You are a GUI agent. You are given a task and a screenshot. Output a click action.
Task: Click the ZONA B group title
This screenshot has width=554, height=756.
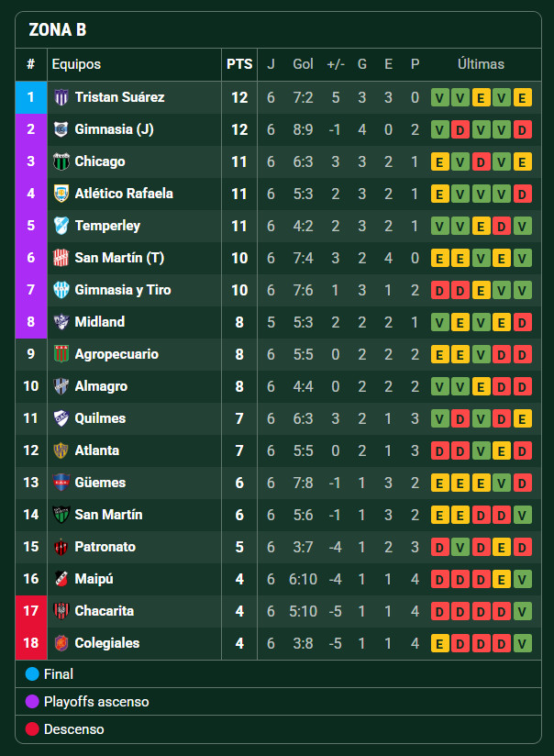coord(58,30)
